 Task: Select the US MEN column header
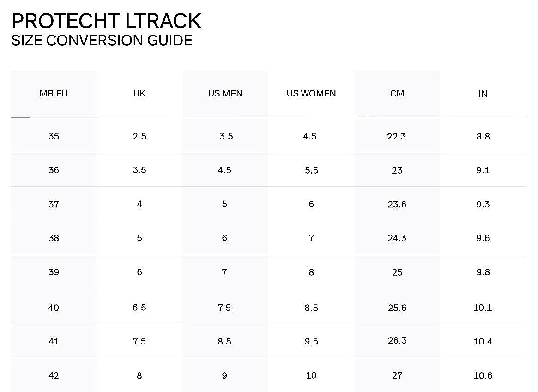pyautogui.click(x=225, y=93)
